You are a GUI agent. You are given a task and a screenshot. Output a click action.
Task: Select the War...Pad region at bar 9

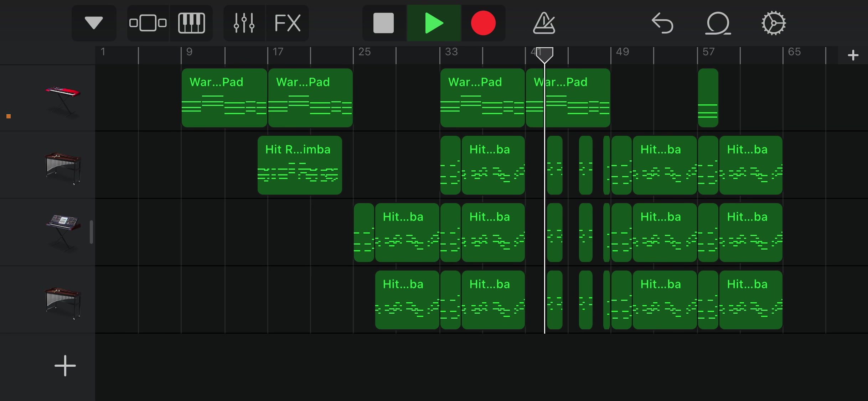(x=224, y=98)
